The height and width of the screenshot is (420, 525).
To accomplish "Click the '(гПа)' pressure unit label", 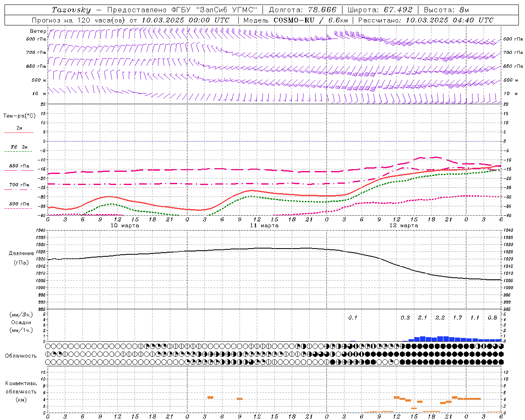I will coord(21,263).
